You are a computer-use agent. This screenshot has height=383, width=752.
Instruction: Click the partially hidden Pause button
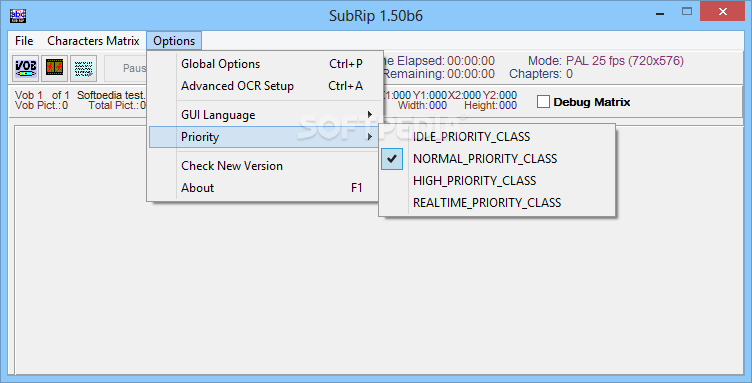click(x=126, y=69)
